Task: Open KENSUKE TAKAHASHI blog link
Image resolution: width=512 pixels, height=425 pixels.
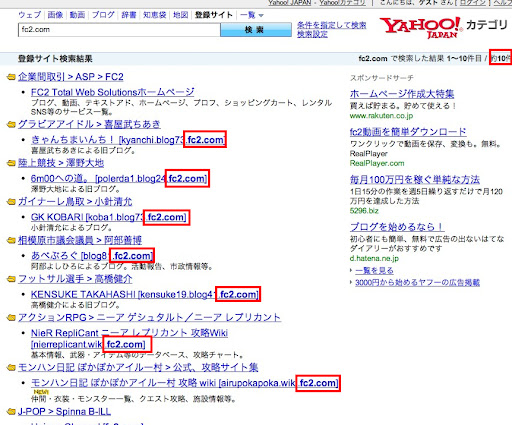Action: tap(145, 295)
